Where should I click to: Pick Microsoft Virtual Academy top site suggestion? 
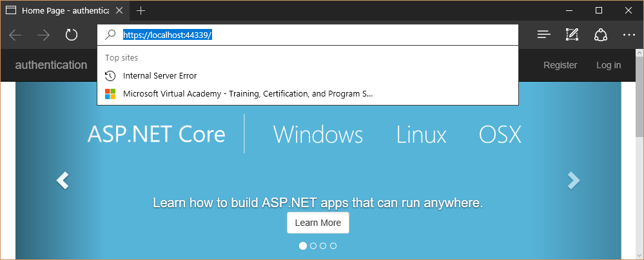pyautogui.click(x=248, y=94)
